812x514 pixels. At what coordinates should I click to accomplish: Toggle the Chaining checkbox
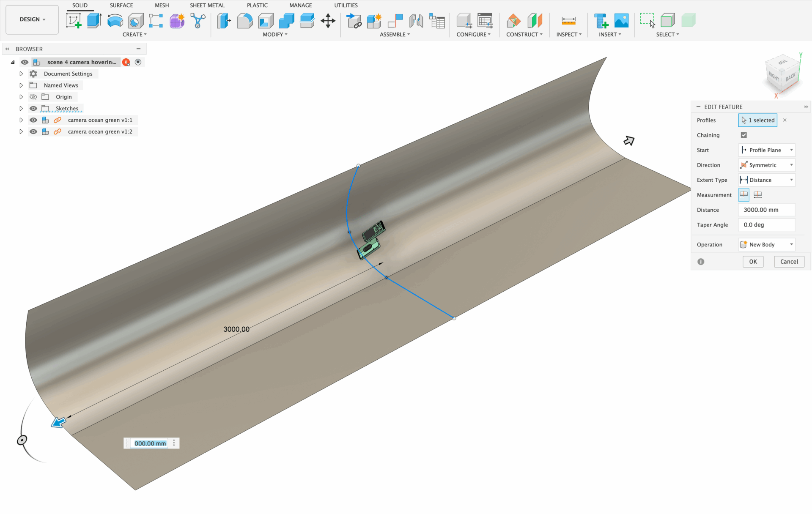743,135
